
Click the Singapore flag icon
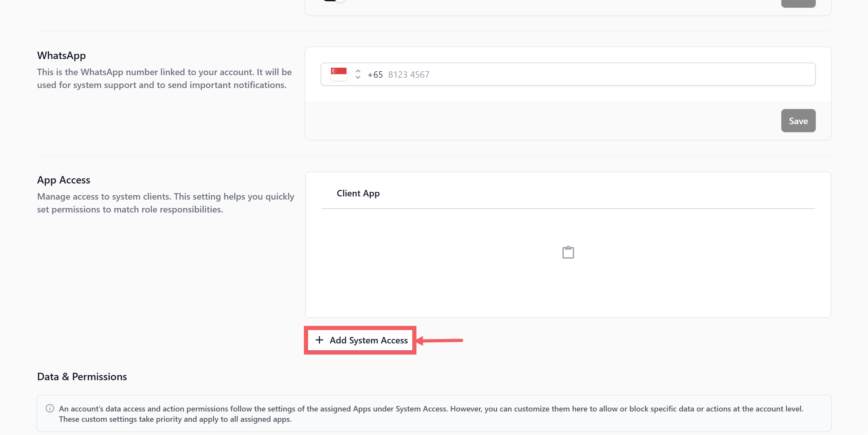338,74
